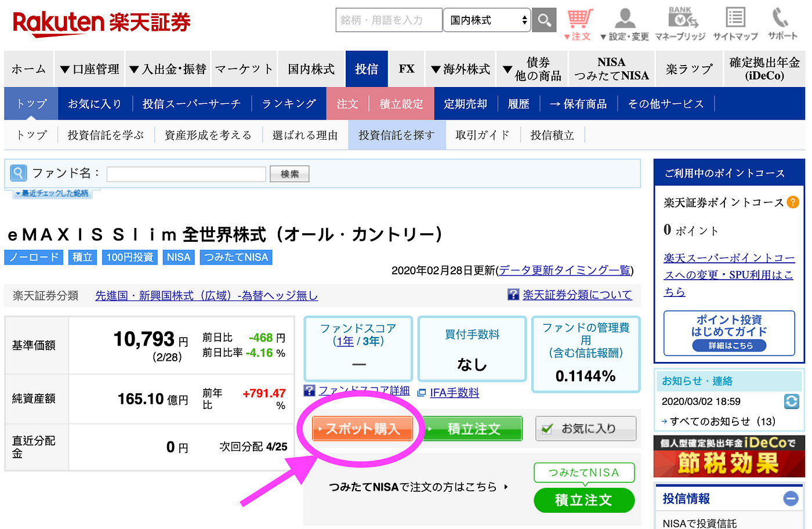Click the つみたてNISA 積立注文 round button
The width and height of the screenshot is (812, 529).
[584, 500]
